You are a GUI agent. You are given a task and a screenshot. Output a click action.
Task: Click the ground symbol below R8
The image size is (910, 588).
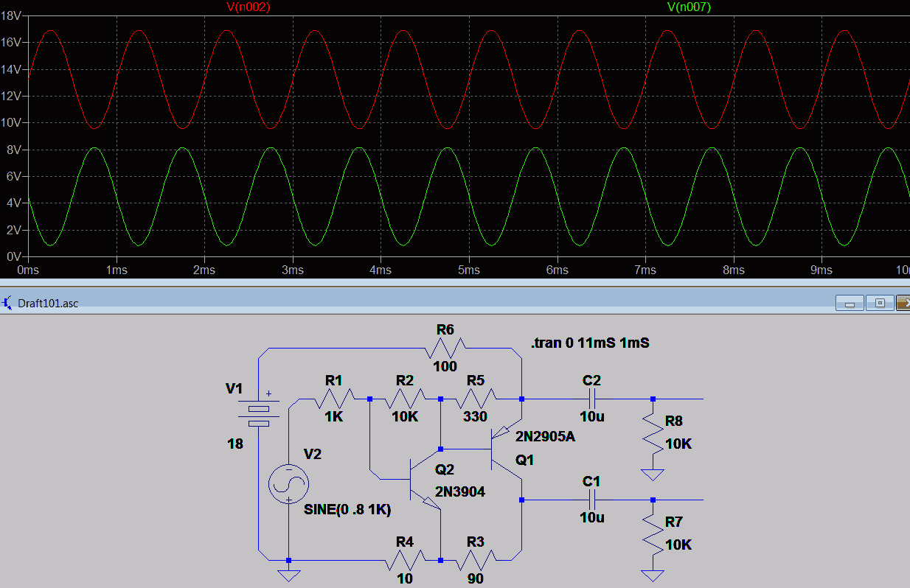coord(653,475)
